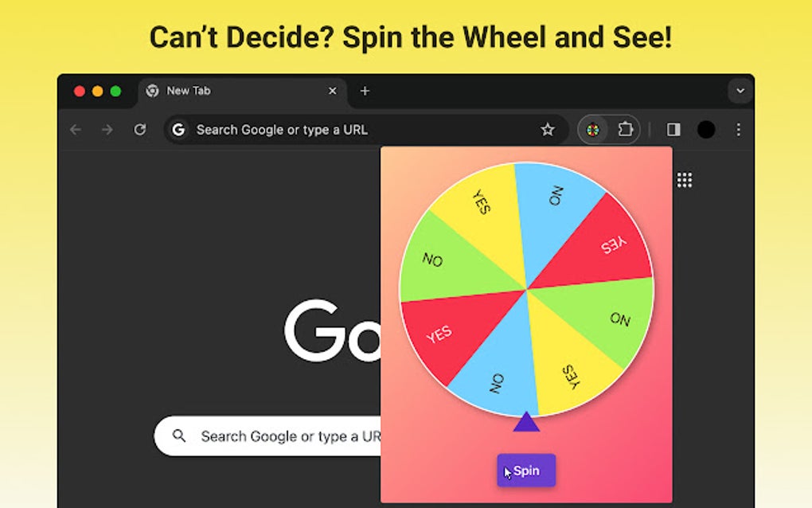Click the extensions puzzle piece icon
Viewport: 812px width, 508px height.
coord(626,128)
